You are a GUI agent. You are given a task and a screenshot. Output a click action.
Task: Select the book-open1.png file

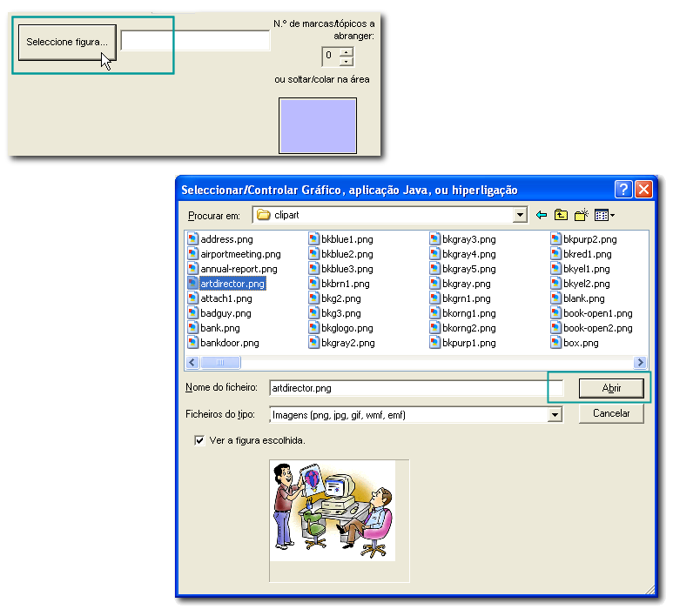597,313
